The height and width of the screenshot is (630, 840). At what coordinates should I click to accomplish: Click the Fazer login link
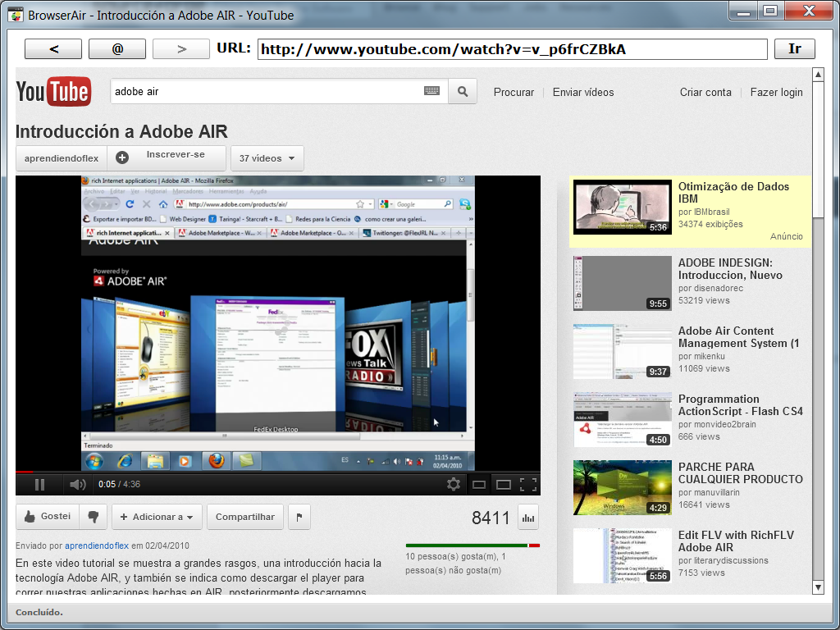coord(776,92)
